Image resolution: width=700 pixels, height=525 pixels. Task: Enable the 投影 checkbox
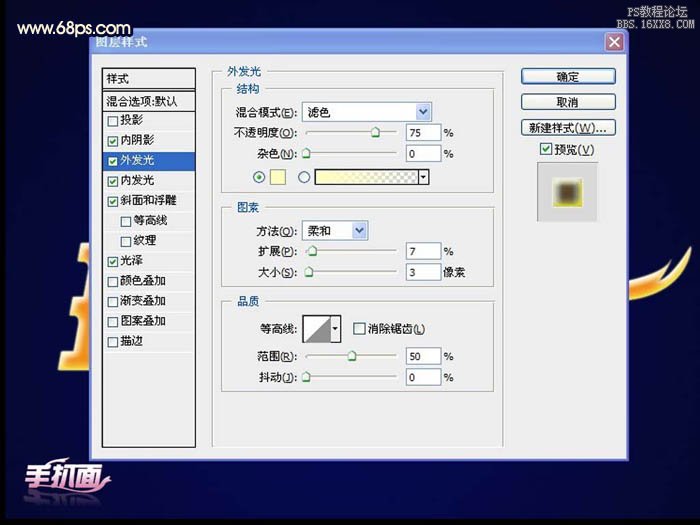point(113,121)
